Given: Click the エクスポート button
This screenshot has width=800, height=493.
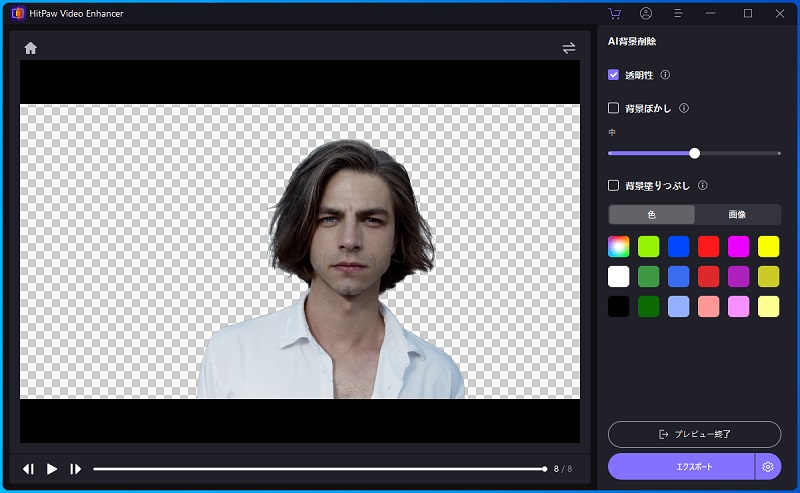Looking at the screenshot, I should coord(682,467).
